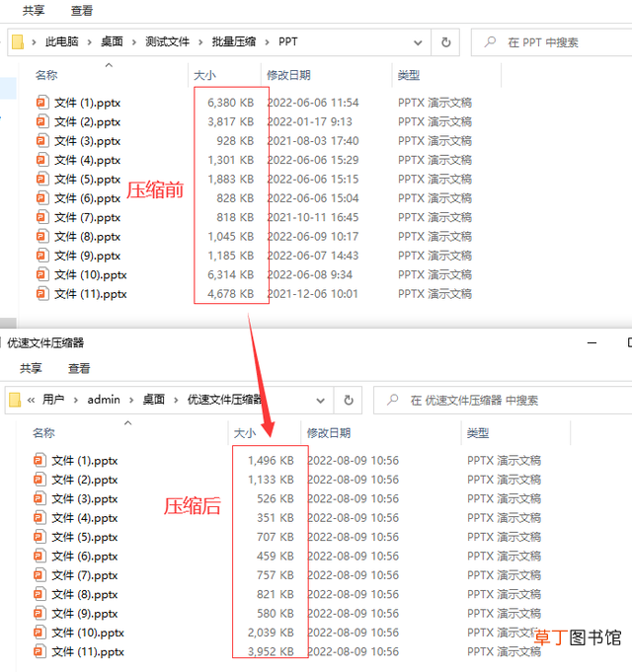This screenshot has width=632, height=672.
Task: Click PPT icon of 文件 (5).pptx in 优速文件压缩器 window
Action: click(x=39, y=537)
